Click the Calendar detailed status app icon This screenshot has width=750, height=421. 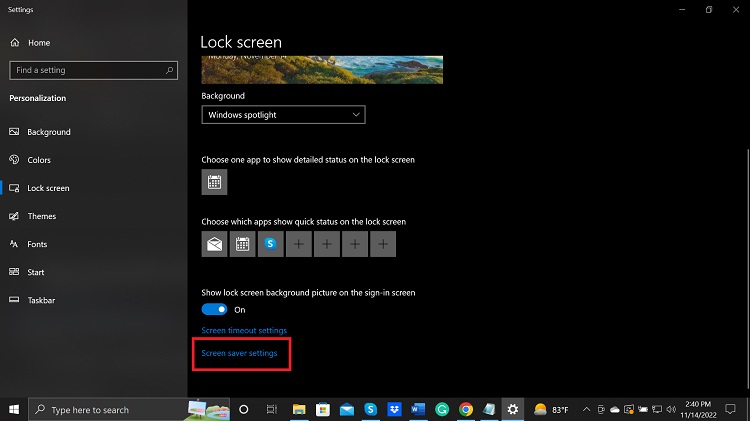click(214, 182)
